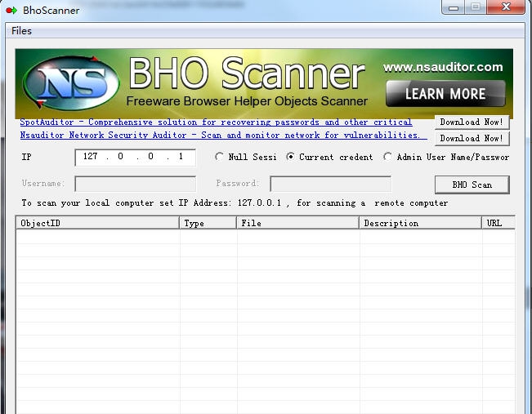The width and height of the screenshot is (532, 414).
Task: Click Download Now! beside the Nsauditor link
Action: (472, 138)
